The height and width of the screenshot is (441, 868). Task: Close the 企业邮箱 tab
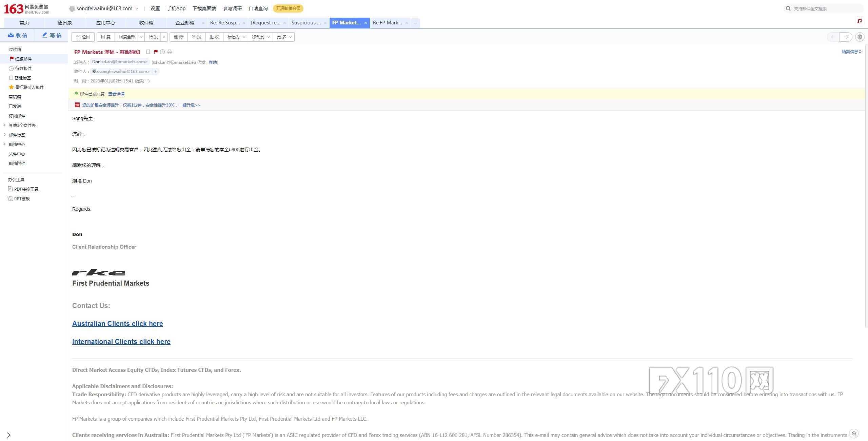[203, 23]
